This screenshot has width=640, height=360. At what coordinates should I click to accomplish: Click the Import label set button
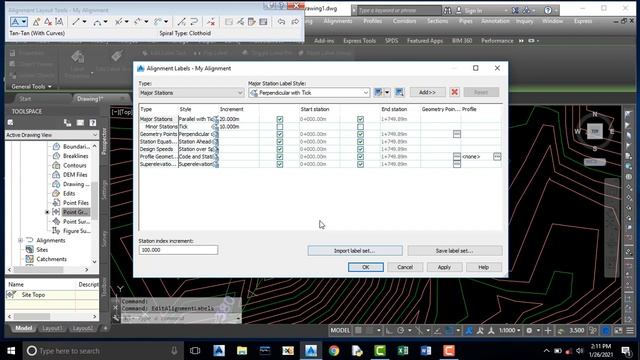(355, 251)
